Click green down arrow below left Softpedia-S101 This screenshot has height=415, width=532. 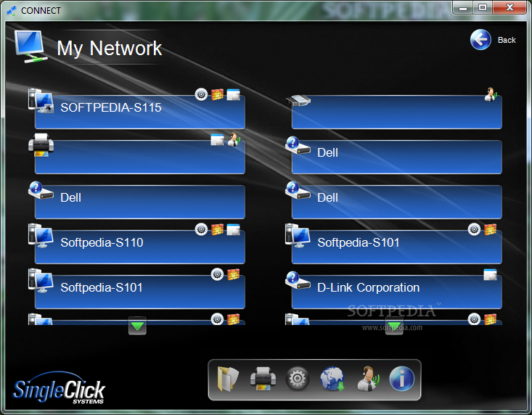[x=137, y=326]
